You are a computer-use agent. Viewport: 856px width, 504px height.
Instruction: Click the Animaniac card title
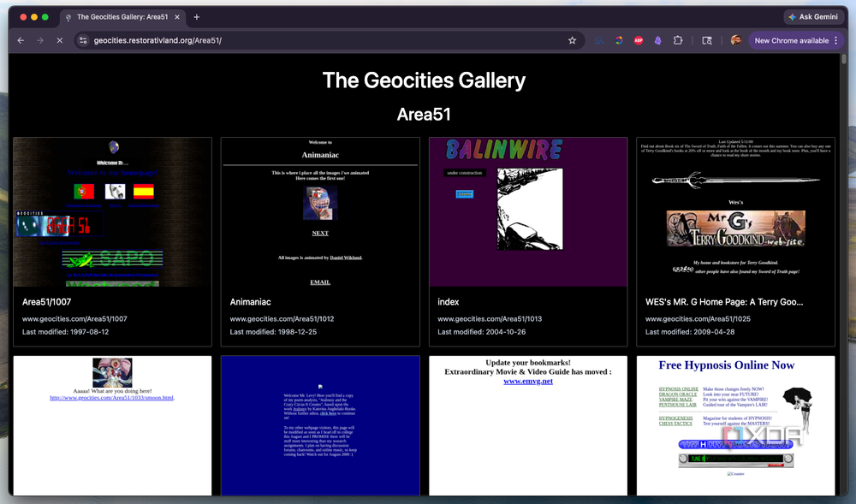[250, 302]
